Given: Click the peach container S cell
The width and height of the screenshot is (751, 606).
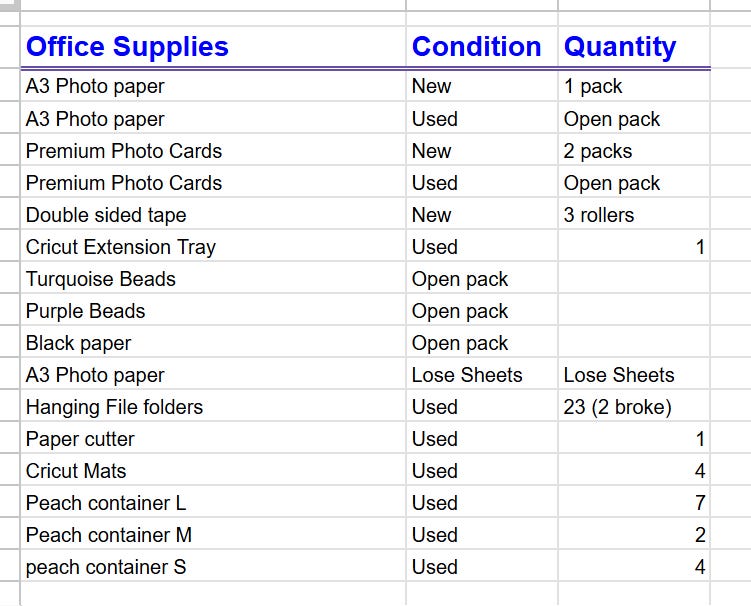Looking at the screenshot, I should click(213, 567).
